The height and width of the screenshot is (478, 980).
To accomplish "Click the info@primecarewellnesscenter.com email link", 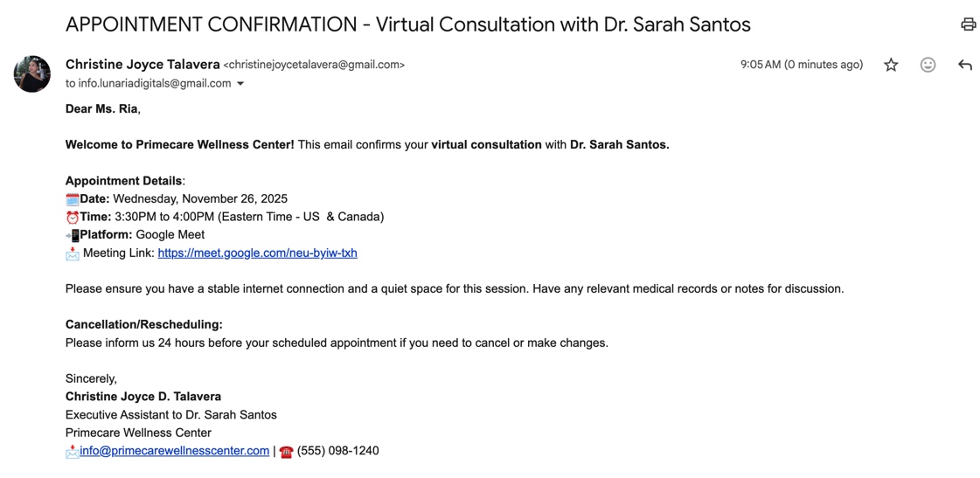I will (x=174, y=451).
